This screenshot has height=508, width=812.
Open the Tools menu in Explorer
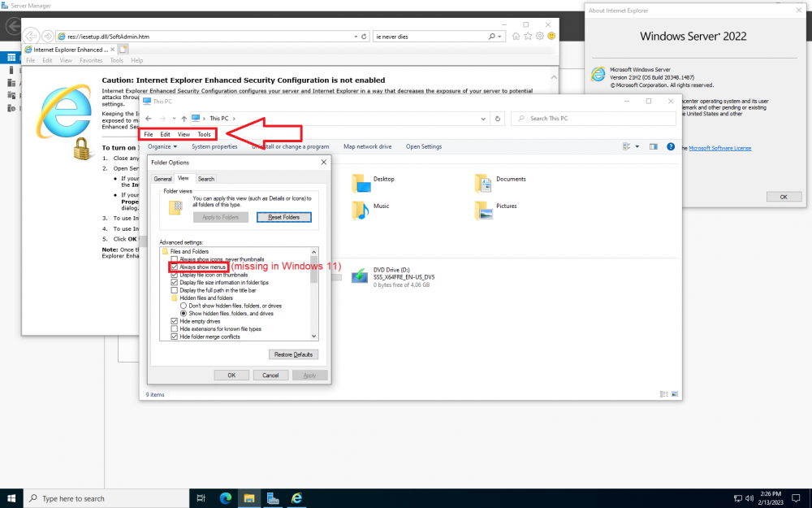[x=204, y=134]
